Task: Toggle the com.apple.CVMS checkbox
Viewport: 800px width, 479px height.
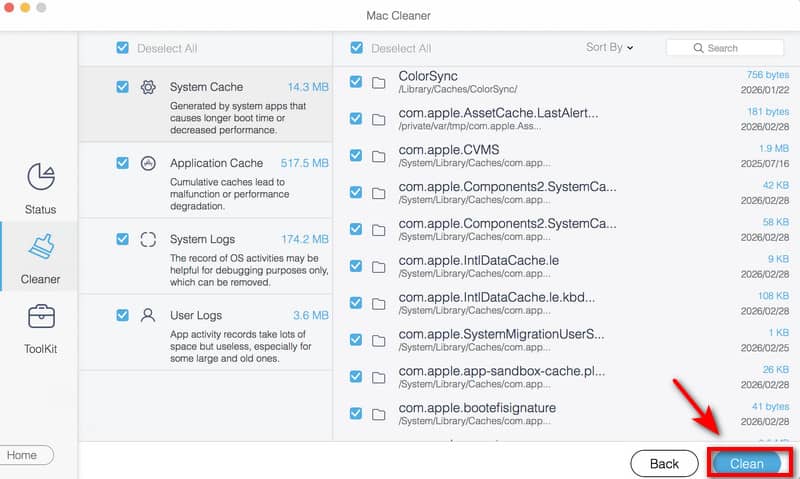Action: [x=356, y=156]
